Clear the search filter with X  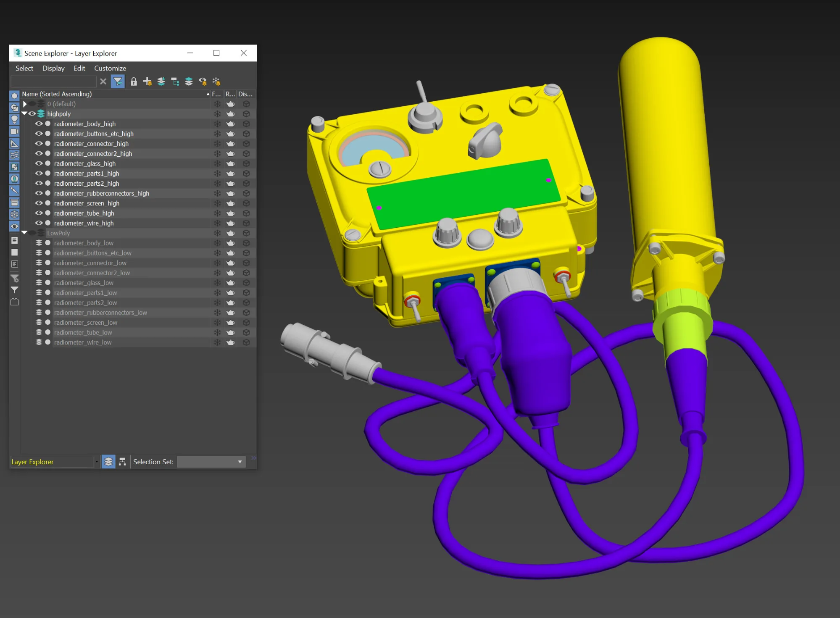[x=103, y=82]
